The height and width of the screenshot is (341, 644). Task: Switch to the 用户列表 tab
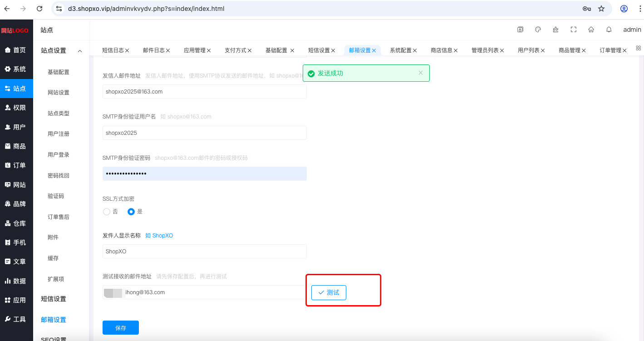529,50
